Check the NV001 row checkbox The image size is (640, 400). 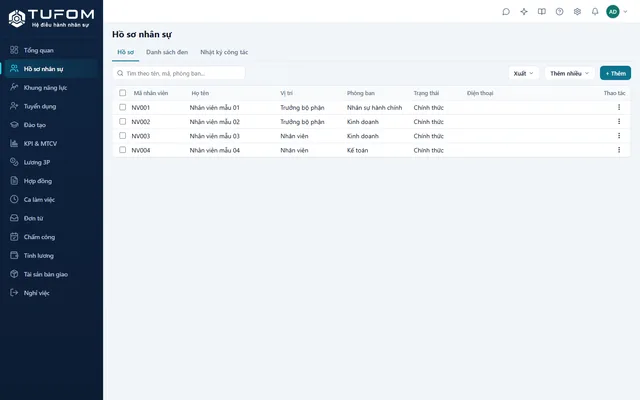[122, 107]
